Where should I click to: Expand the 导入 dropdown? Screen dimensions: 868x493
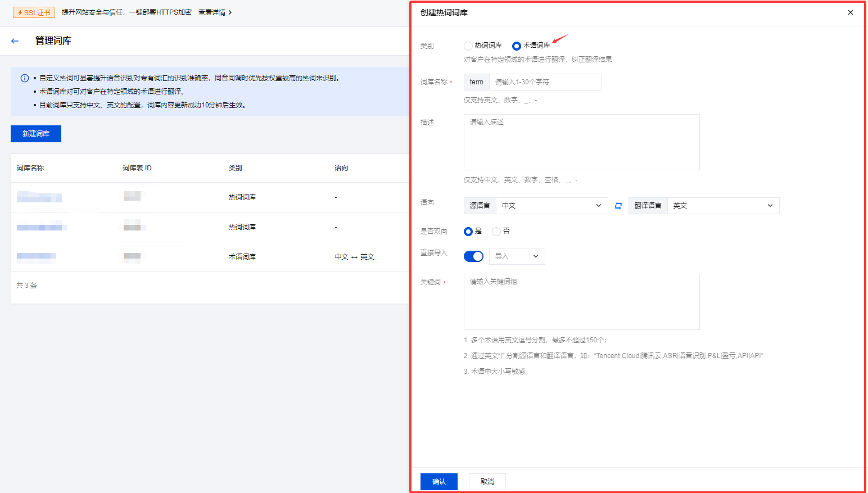tap(517, 256)
